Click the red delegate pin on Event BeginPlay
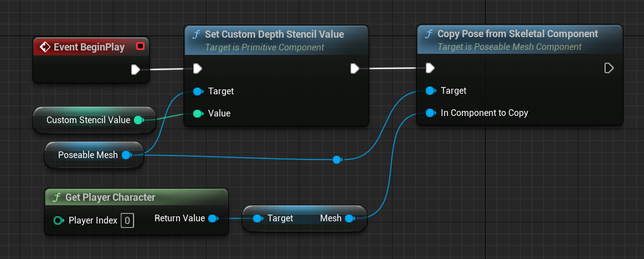This screenshot has width=644, height=259. [140, 47]
